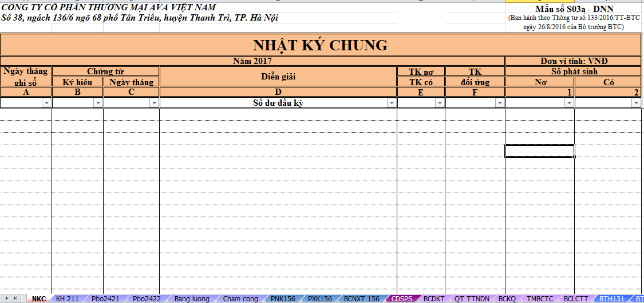Viewport: 644px width, 303px height.
Task: Click the last-sheet navigation arrow
Action: coord(15,298)
